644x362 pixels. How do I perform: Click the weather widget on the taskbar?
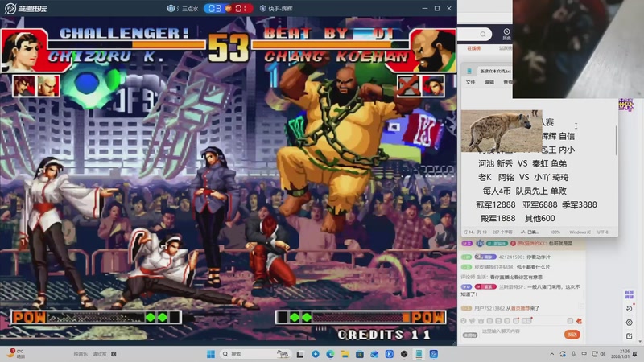pos(17,353)
